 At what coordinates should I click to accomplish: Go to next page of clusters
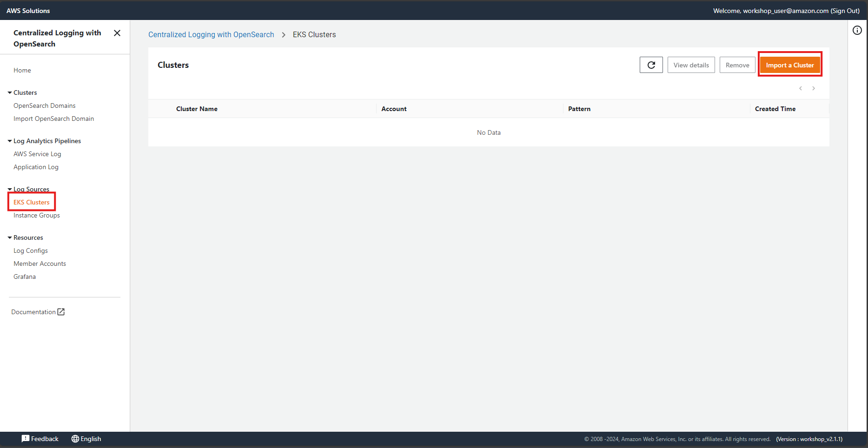pyautogui.click(x=813, y=88)
